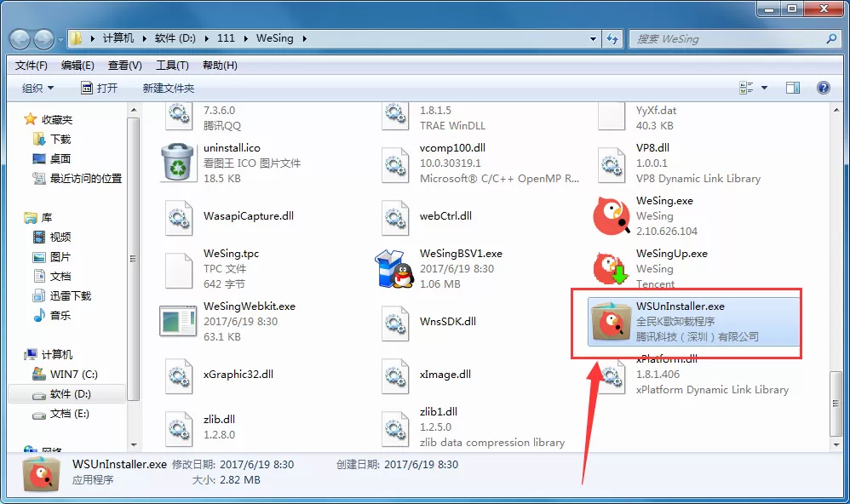This screenshot has height=504, width=850.
Task: Select the WeSingWebkit.exe window icon
Action: click(x=178, y=321)
